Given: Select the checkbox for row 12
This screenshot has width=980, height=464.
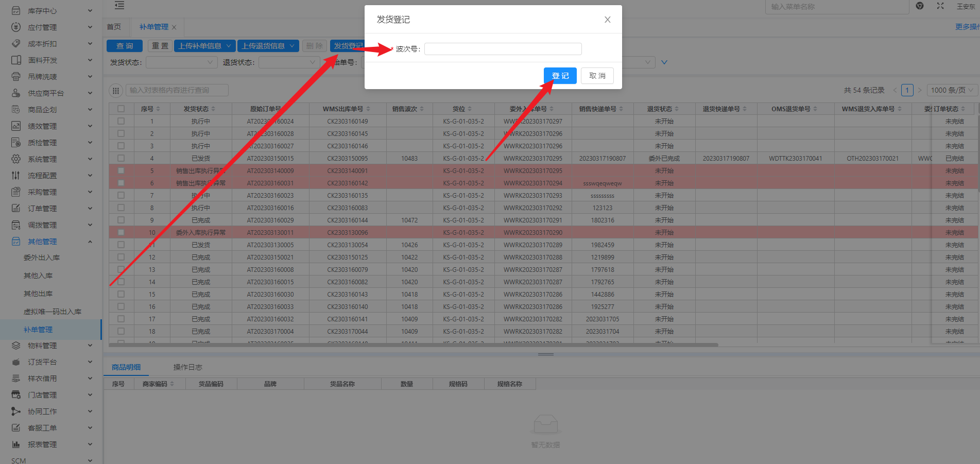Looking at the screenshot, I should (121, 257).
